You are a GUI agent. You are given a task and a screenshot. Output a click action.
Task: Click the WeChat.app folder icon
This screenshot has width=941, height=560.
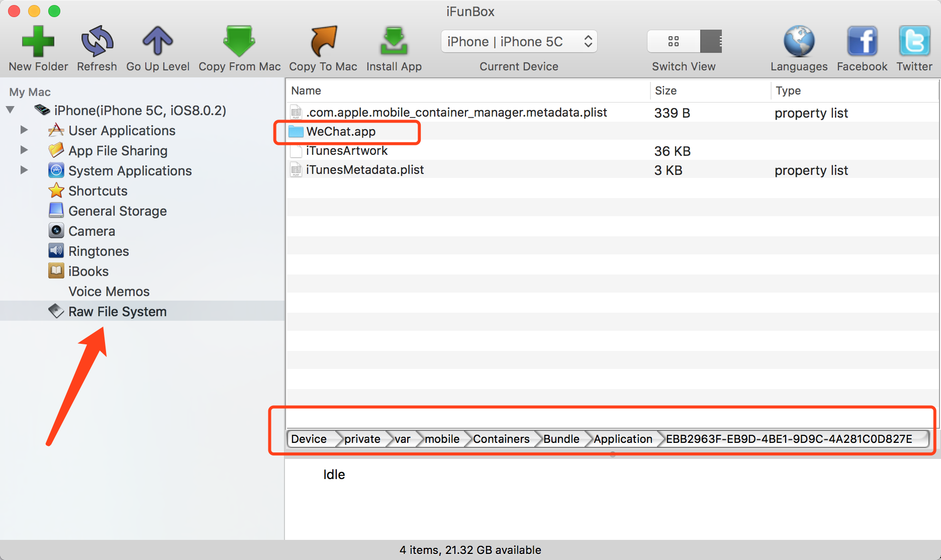click(296, 132)
